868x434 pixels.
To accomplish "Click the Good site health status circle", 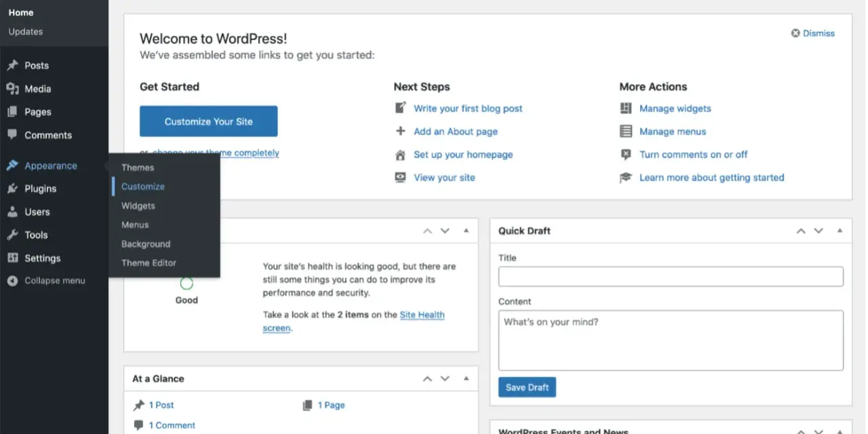I will [x=186, y=283].
